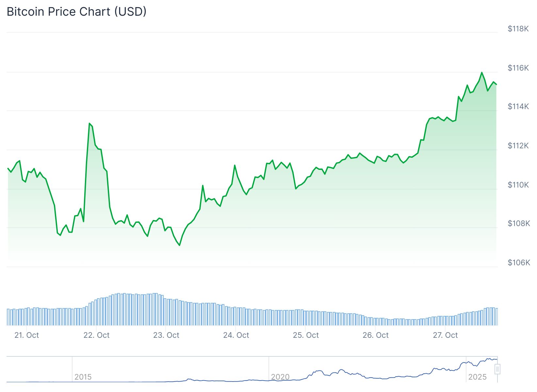This screenshot has height=392, width=537.
Task: Click the $116K price axis label
Action: (518, 68)
